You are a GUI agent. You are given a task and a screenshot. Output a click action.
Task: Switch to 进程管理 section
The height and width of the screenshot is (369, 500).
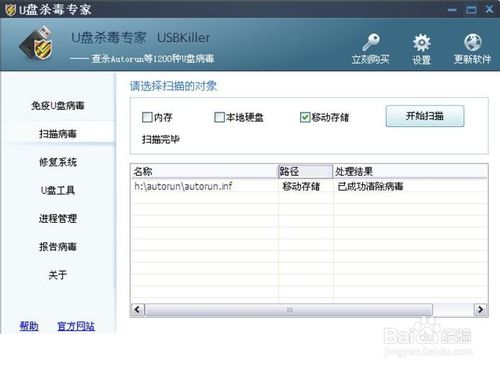58,219
